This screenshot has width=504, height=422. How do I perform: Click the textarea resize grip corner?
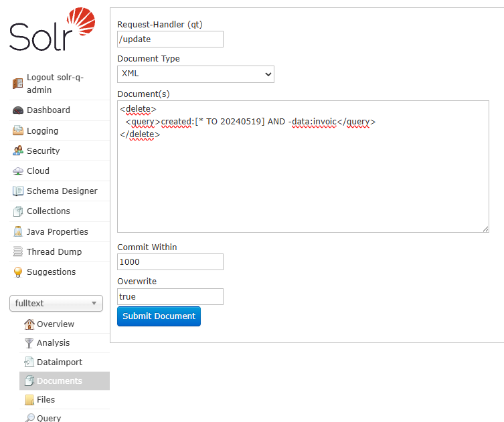[x=486, y=229]
